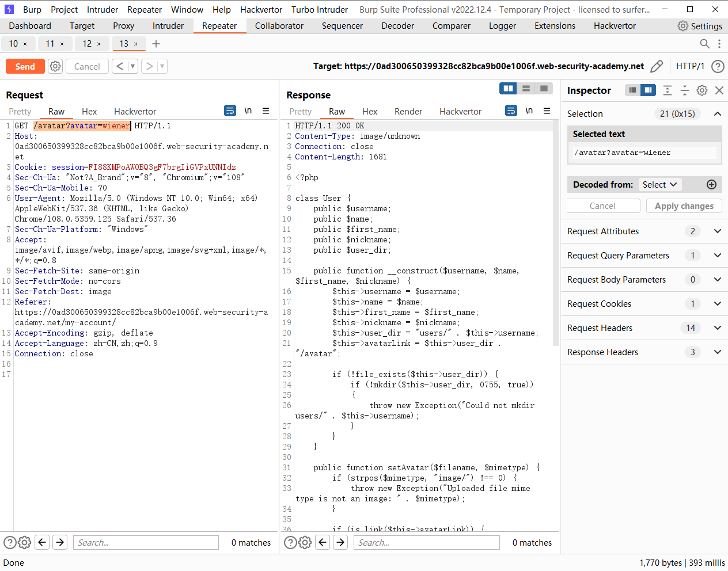Go to previous match in Request search

point(42,542)
